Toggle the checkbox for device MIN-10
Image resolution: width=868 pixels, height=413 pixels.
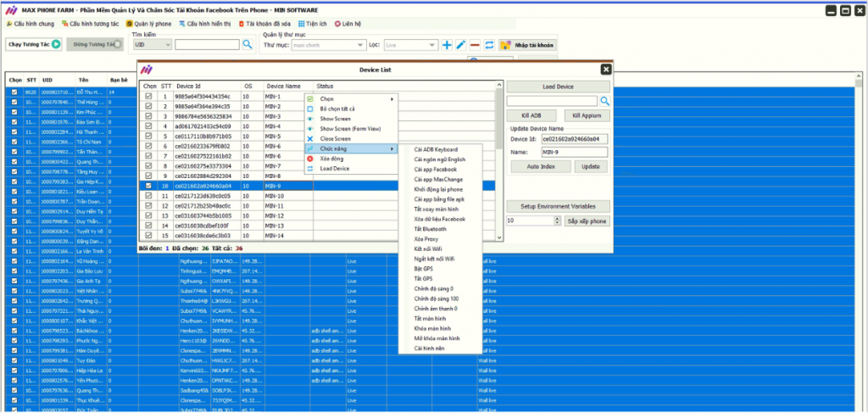point(148,196)
